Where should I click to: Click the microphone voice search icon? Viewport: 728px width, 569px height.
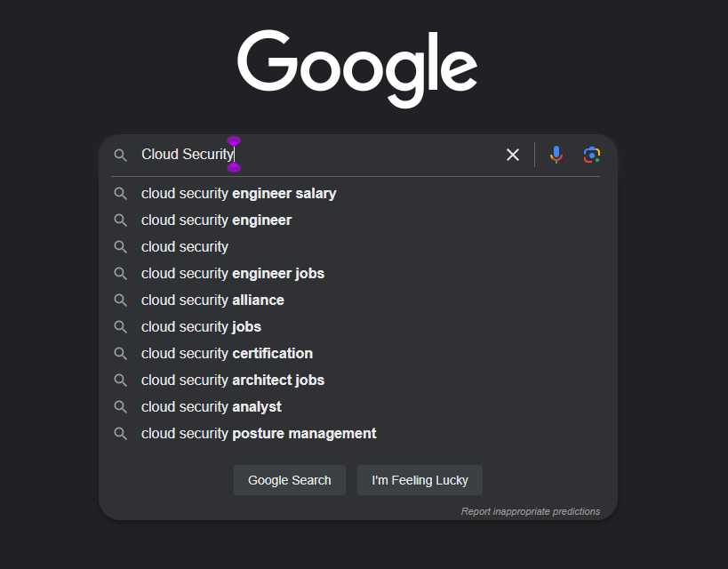(556, 154)
